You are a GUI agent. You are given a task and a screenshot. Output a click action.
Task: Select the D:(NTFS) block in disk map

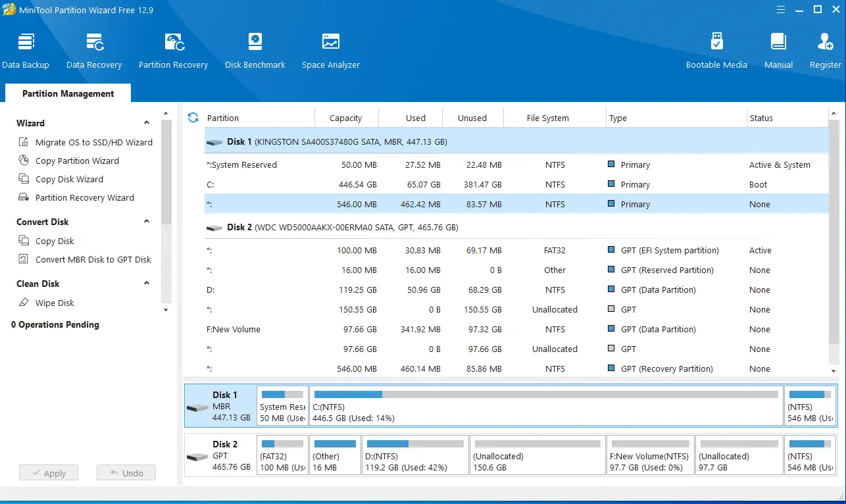click(x=415, y=455)
